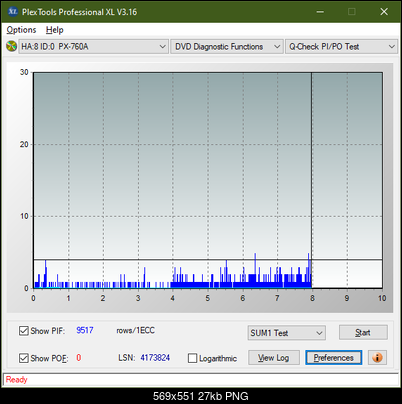This screenshot has height=404, width=402.
Task: Click the POF value 0
Action: coord(79,358)
